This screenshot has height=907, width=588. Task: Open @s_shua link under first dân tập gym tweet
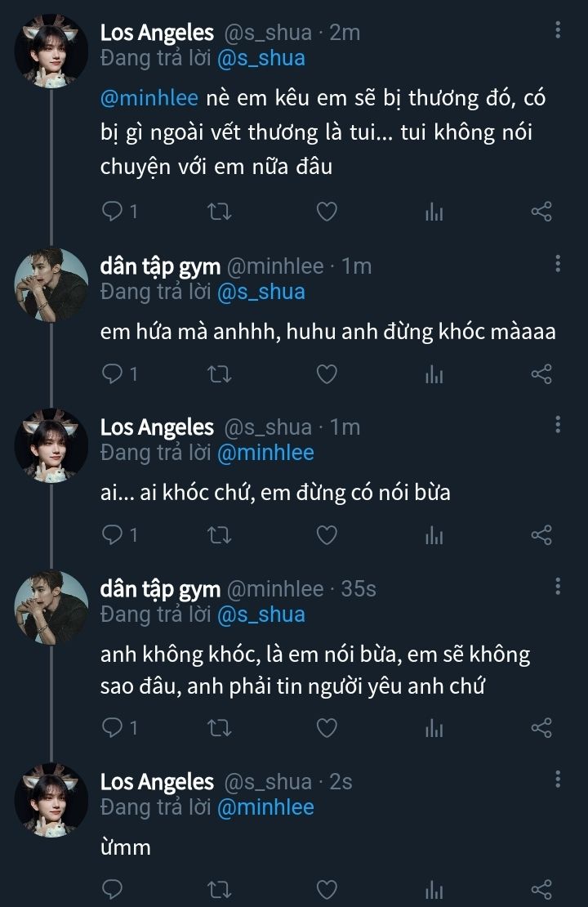coord(261,292)
